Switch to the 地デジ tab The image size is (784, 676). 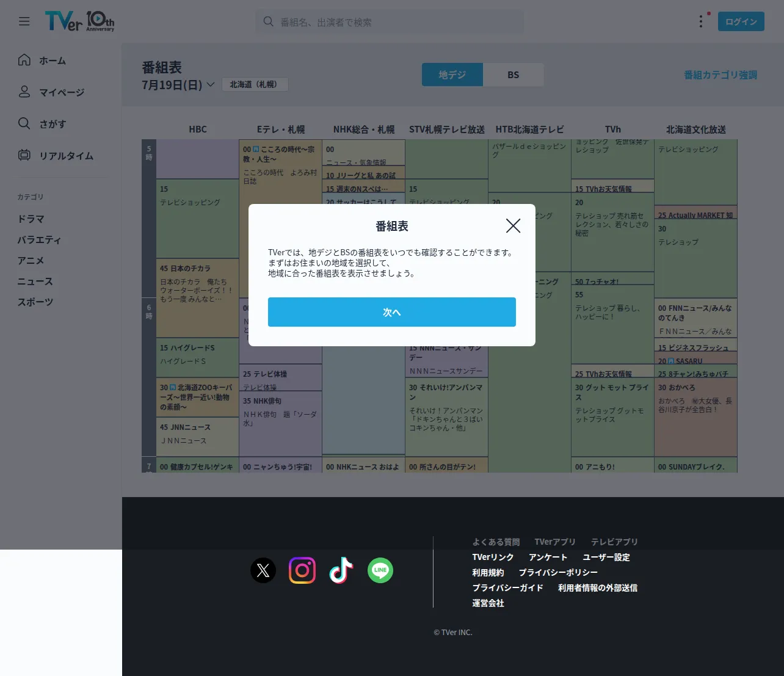tap(452, 75)
